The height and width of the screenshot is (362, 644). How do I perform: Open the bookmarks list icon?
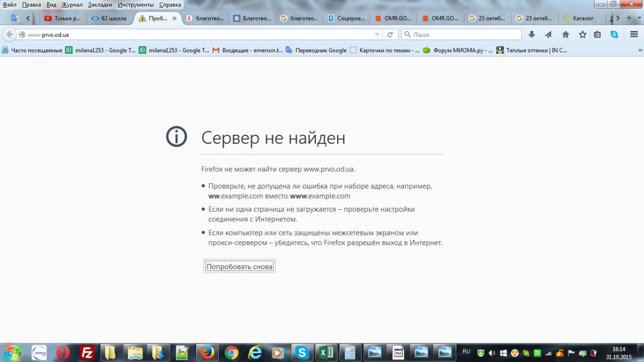[597, 35]
